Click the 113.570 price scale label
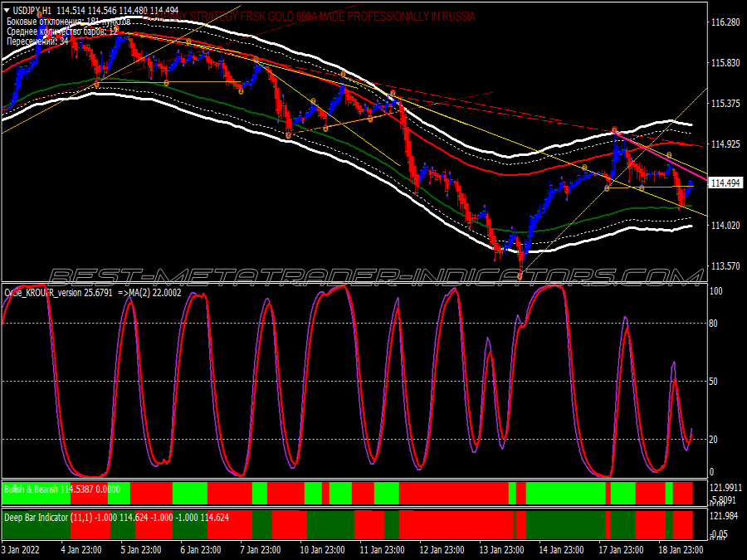This screenshot has height=560, width=747. 725,265
